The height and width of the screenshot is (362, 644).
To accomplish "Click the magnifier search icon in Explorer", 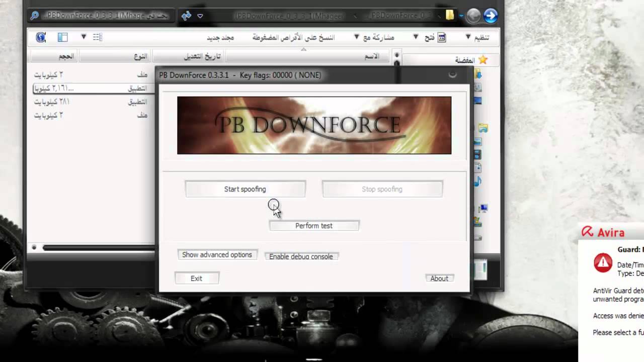I will coord(35,16).
